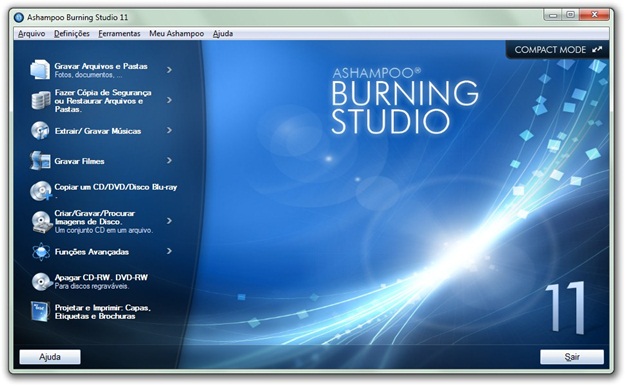Click the atom icon for Funções Avançadas
This screenshot has height=386, width=625.
pyautogui.click(x=41, y=252)
